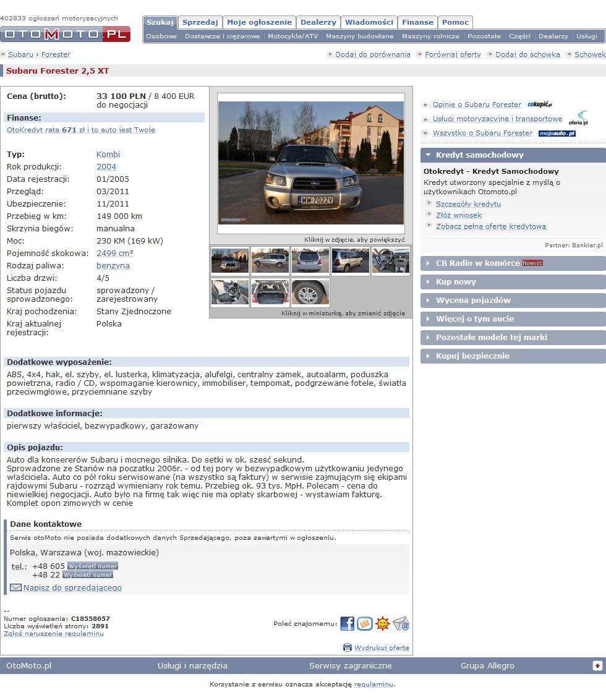The image size is (606, 700).
Task: Select Osobowe in the category bar
Action: (161, 36)
